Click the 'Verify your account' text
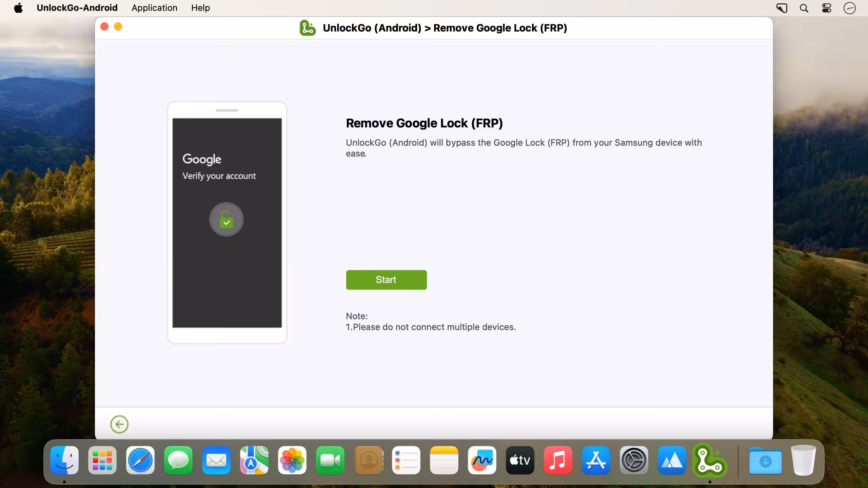868x488 pixels. coord(219,176)
